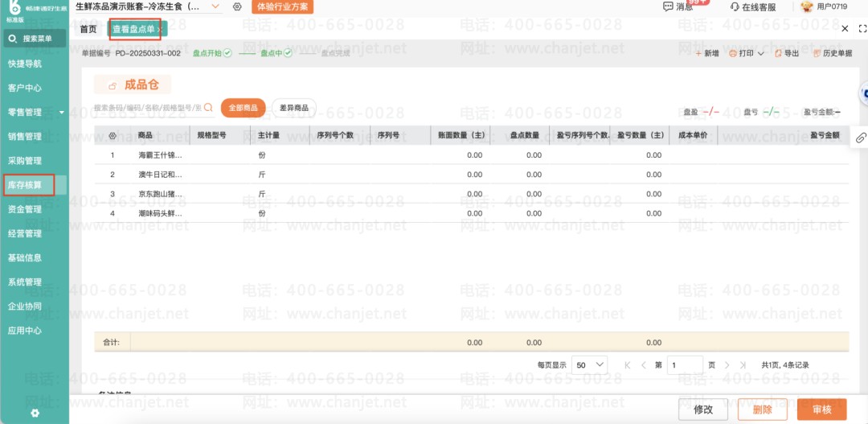
Task: Open settings gear at sidebar bottom
Action: click(35, 413)
